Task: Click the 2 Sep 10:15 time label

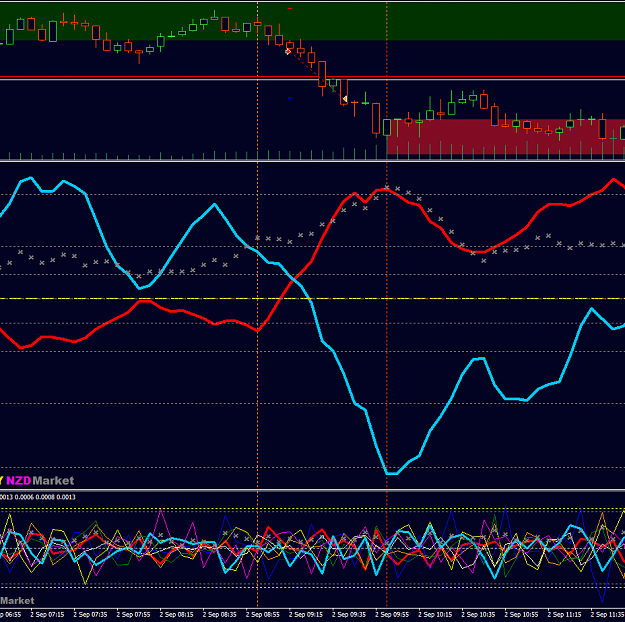Action: point(435,615)
